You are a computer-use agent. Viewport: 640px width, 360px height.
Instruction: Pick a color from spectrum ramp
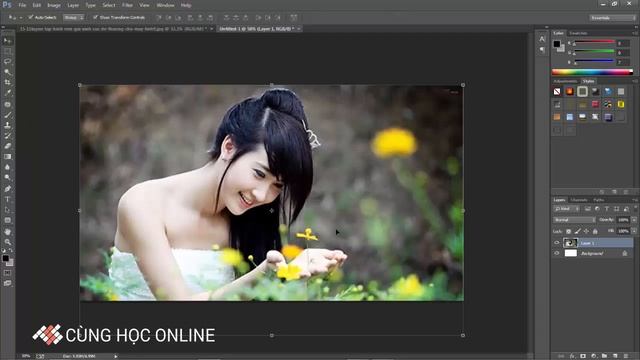592,72
